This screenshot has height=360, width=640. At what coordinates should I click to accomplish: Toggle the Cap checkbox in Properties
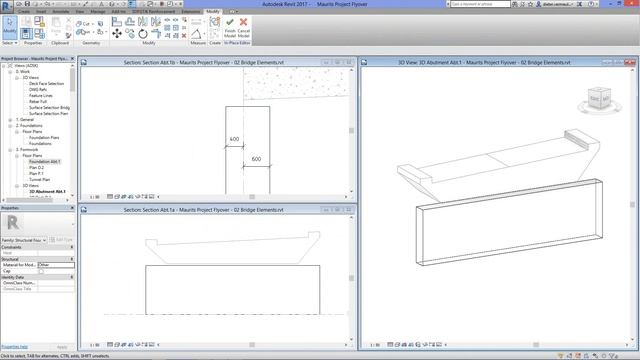[x=41, y=271]
